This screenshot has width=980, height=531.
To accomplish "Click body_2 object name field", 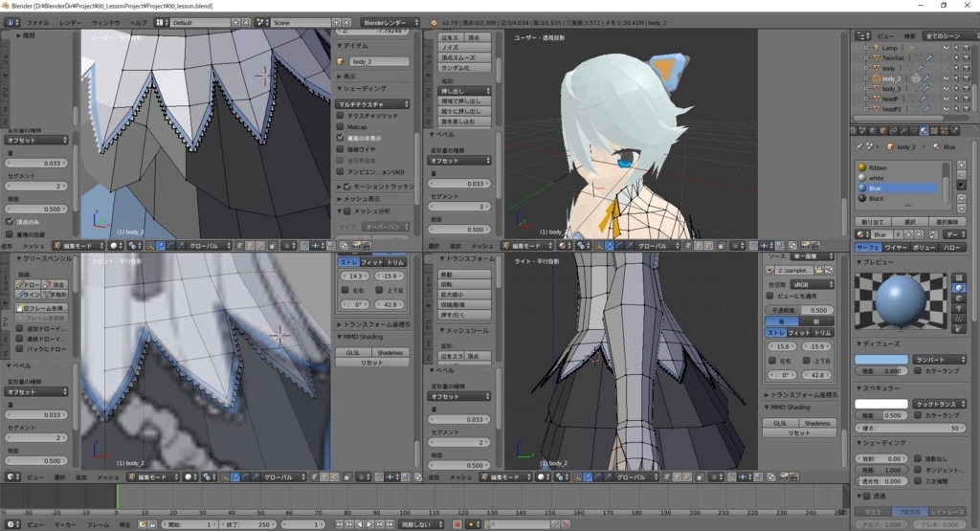I will tap(379, 62).
